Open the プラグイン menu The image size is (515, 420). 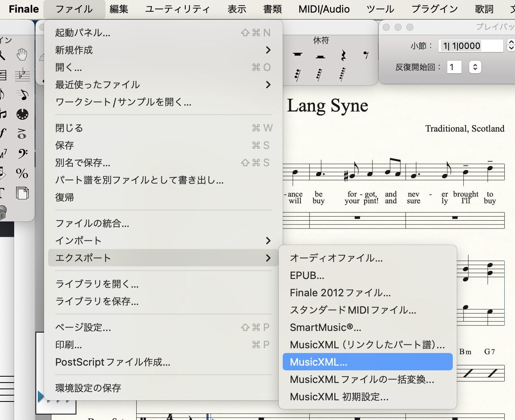(435, 9)
